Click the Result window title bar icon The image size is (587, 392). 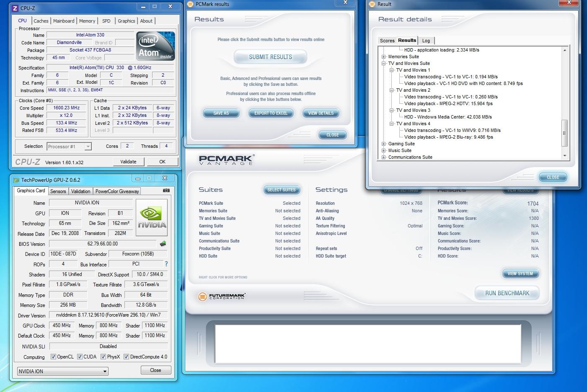click(372, 4)
